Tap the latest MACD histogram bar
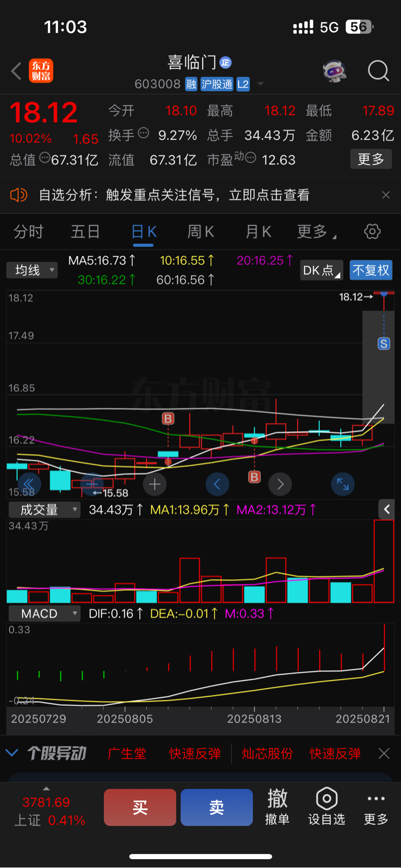This screenshot has width=401, height=868. pos(384,647)
